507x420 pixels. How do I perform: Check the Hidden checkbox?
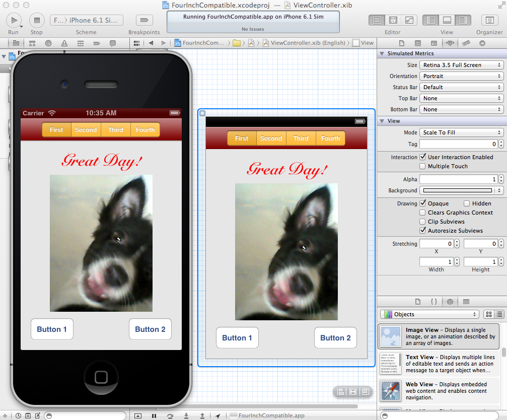pyautogui.click(x=467, y=203)
